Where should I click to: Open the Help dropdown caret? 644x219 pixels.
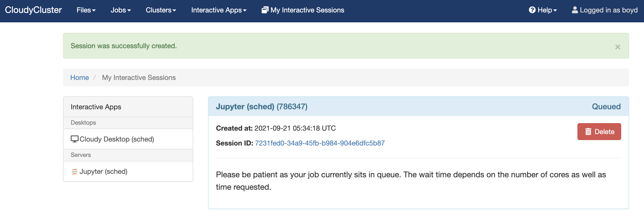(555, 10)
